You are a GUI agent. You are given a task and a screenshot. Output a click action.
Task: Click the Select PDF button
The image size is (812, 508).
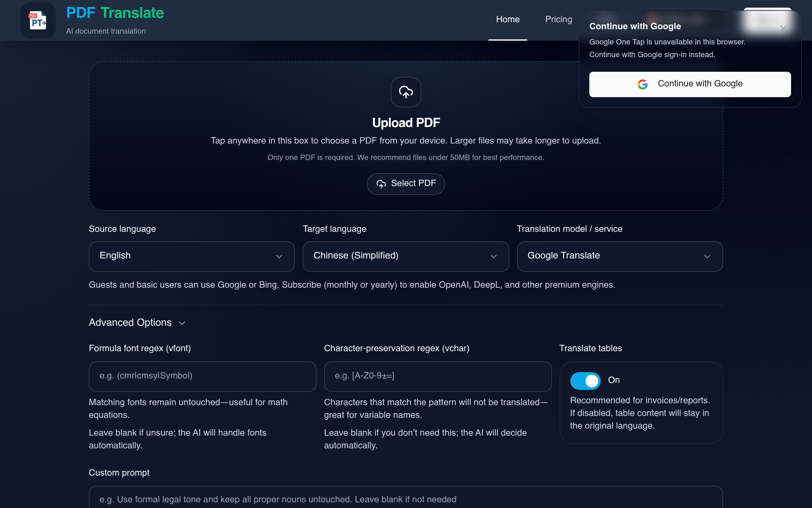tap(406, 184)
